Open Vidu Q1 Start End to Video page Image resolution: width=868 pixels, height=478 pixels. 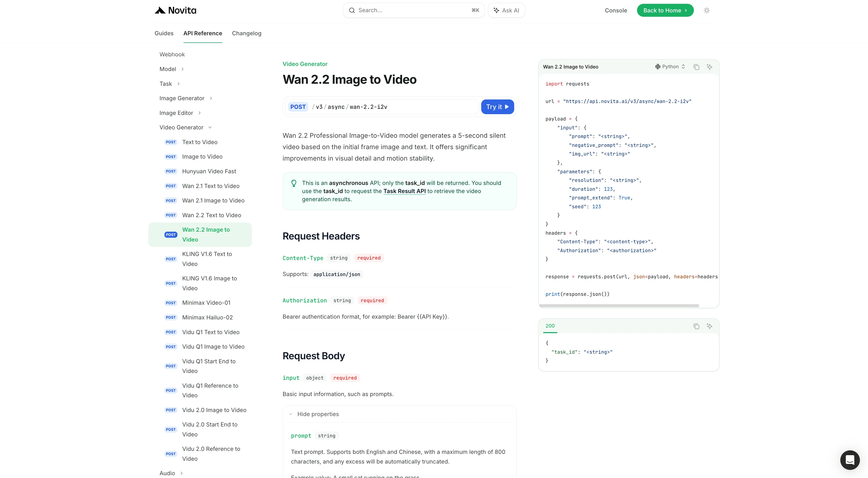tap(209, 366)
